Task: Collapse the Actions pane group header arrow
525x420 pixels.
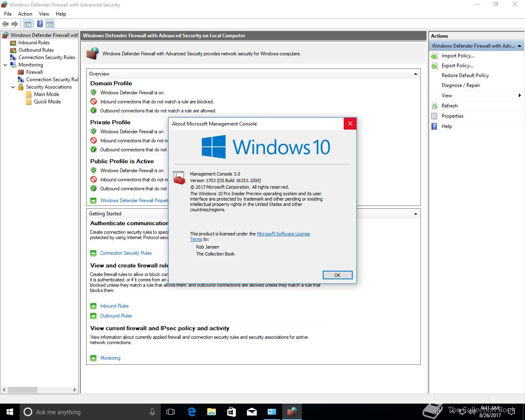Action: 519,46
